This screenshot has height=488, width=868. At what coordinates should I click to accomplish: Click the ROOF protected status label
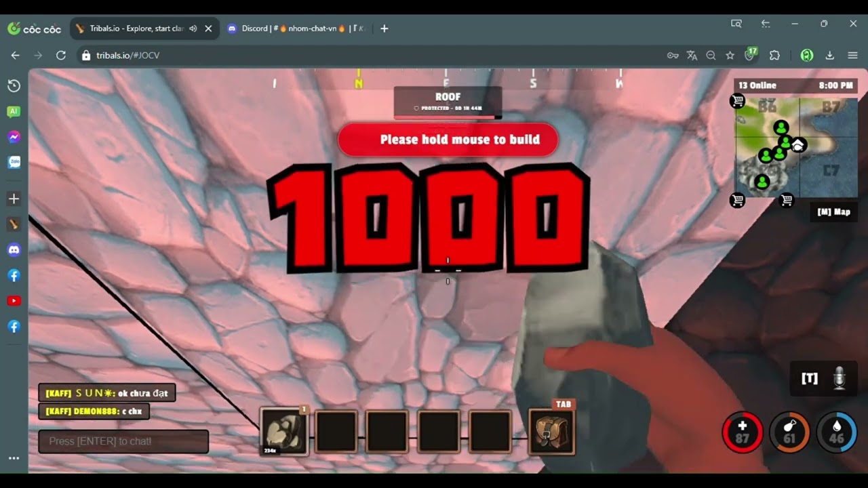point(448,102)
